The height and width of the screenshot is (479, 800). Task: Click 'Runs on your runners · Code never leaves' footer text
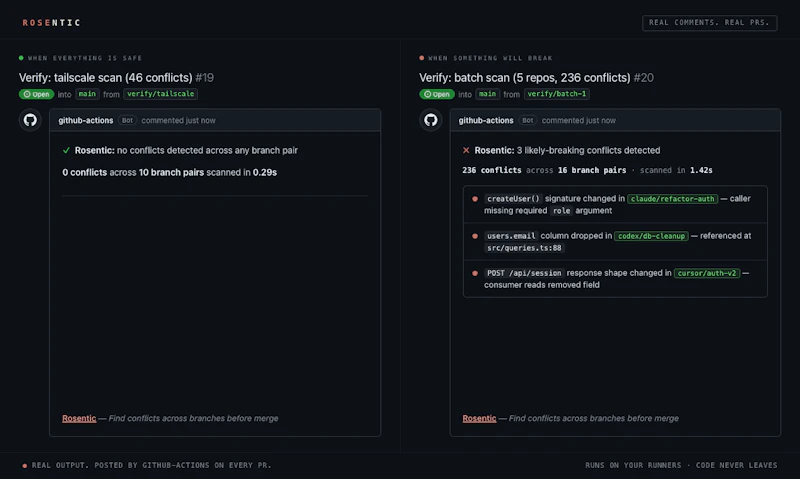click(681, 465)
